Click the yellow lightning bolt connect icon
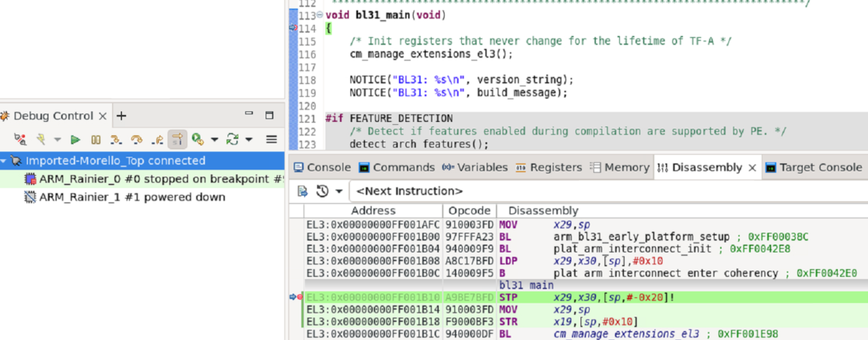This screenshot has width=868, height=340. coord(41,140)
